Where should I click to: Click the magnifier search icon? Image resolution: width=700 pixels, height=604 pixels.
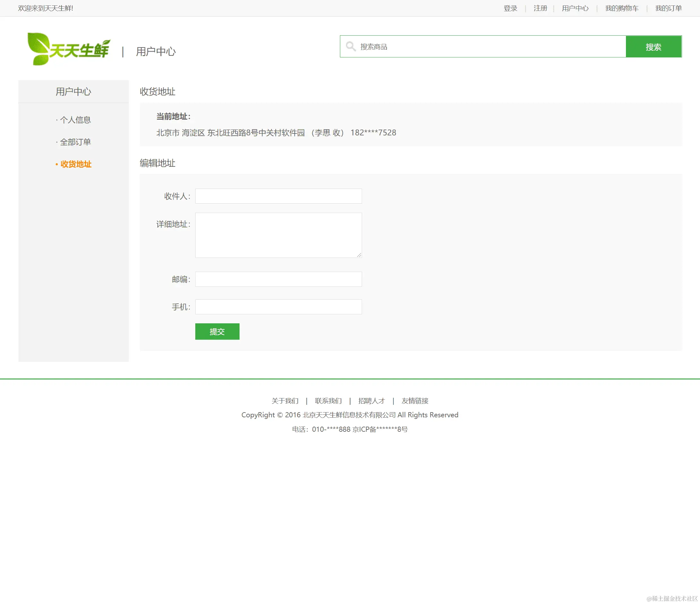(x=351, y=47)
